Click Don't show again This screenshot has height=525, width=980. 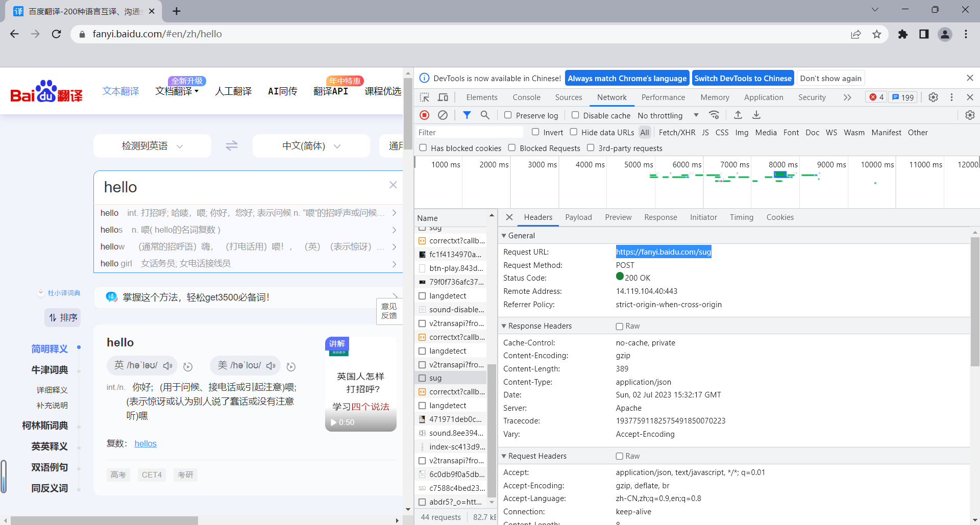click(x=830, y=78)
